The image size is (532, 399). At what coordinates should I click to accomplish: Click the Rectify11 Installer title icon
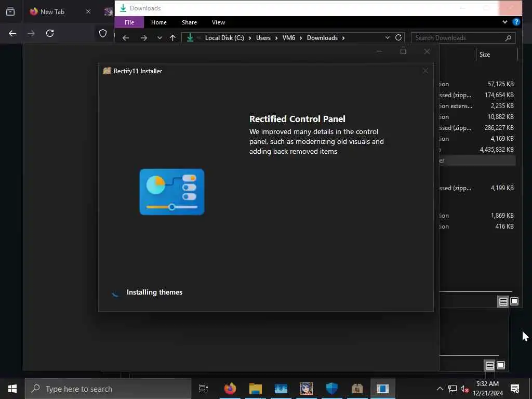tap(107, 71)
